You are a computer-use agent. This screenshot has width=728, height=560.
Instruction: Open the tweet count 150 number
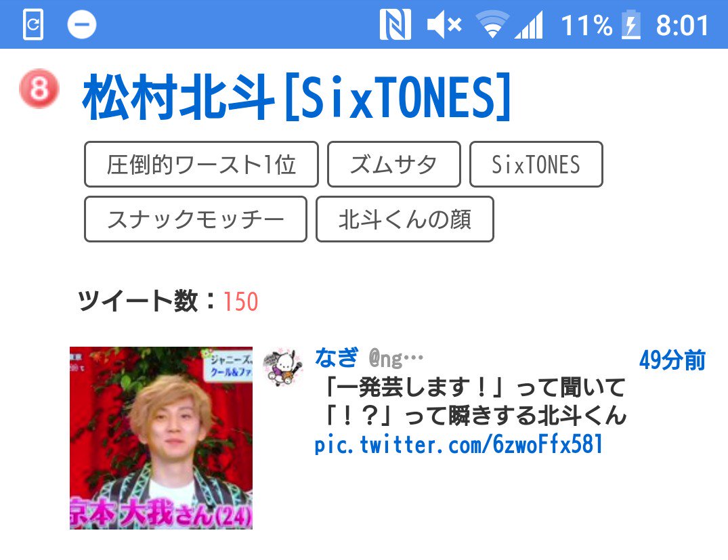tap(240, 301)
